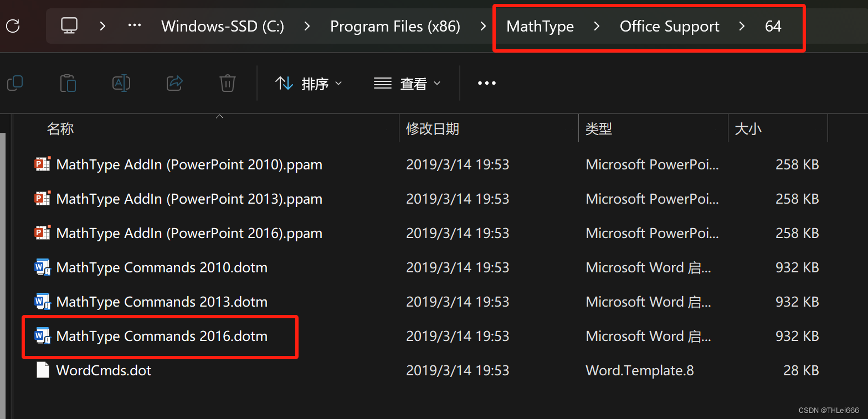The image size is (868, 419).
Task: Select MathType Commands 2013.dotm
Action: point(162,302)
